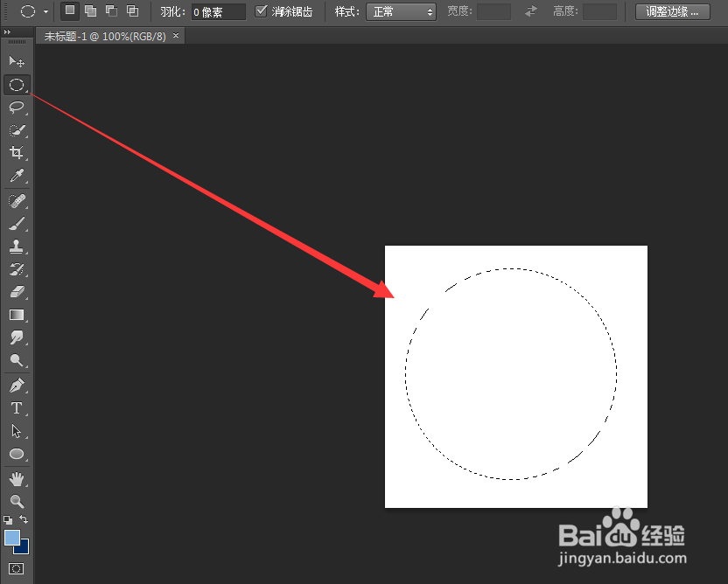Open the background color picker

click(24, 549)
